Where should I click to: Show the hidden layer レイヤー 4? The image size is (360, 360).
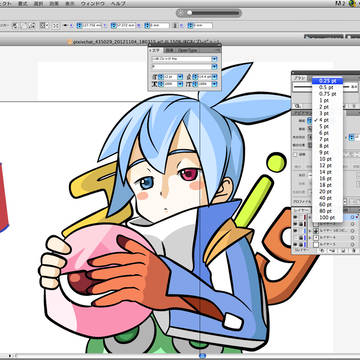[295, 238]
